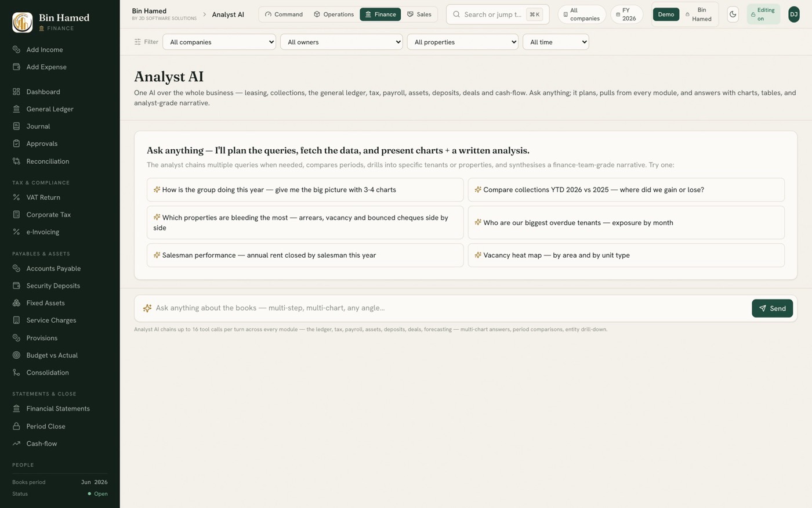This screenshot has width=812, height=508.
Task: Switch to the Operations tab
Action: pos(333,15)
